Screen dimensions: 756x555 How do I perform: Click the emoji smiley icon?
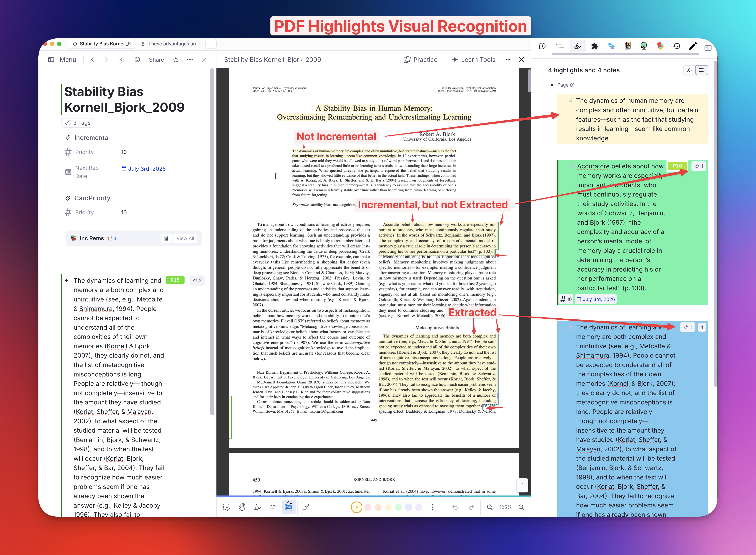[x=137, y=60]
